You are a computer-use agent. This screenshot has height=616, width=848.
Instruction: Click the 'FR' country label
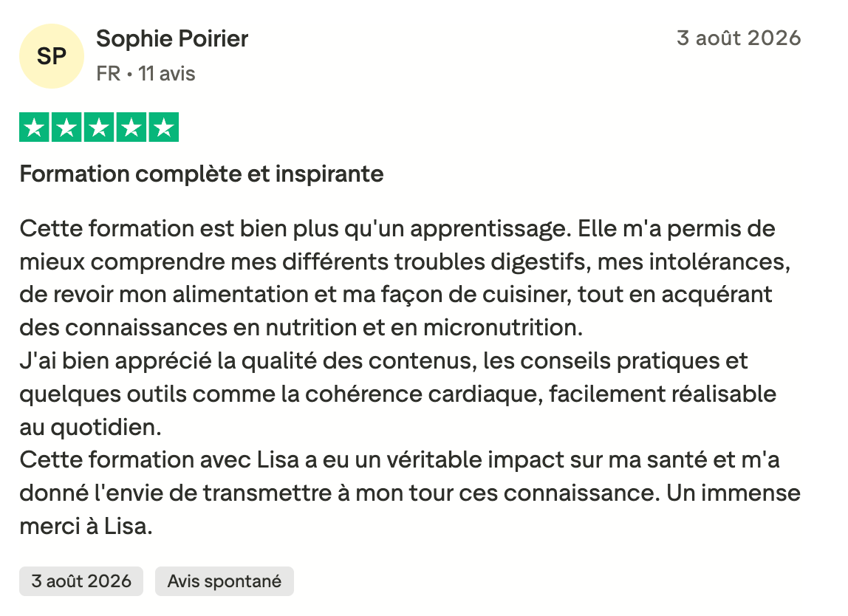point(108,74)
